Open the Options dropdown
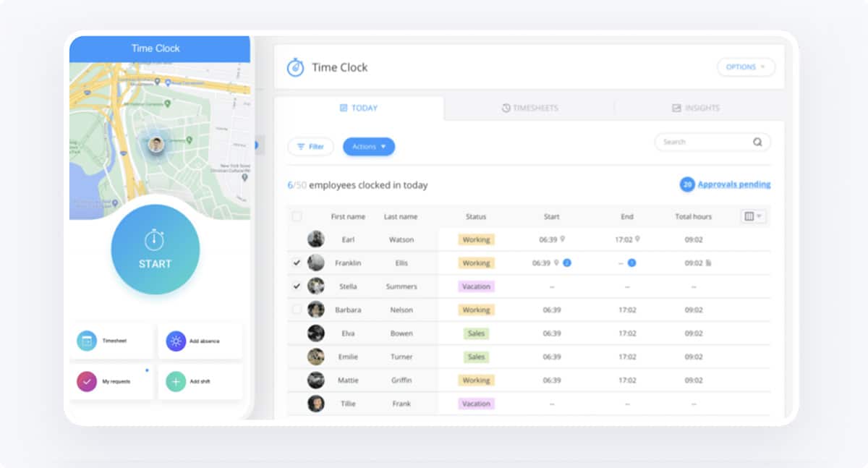The image size is (868, 468). (x=746, y=67)
